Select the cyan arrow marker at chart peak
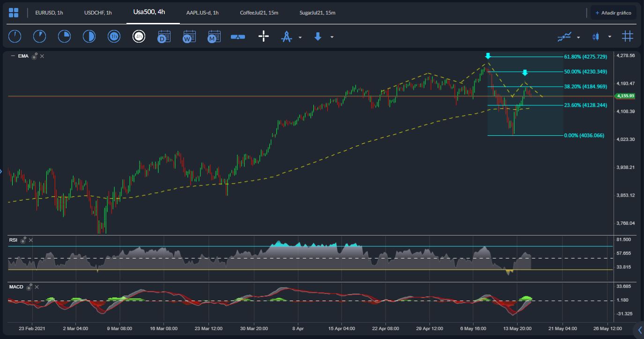The width and height of the screenshot is (644, 339). [x=488, y=56]
